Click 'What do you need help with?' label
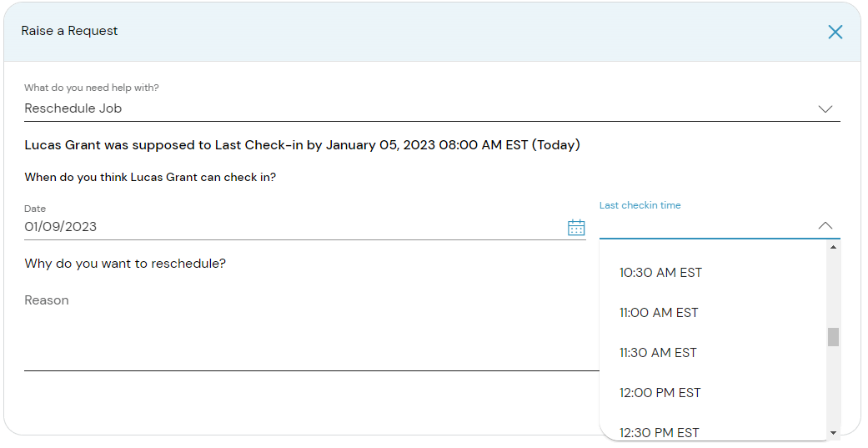The height and width of the screenshot is (448, 868). click(x=92, y=88)
